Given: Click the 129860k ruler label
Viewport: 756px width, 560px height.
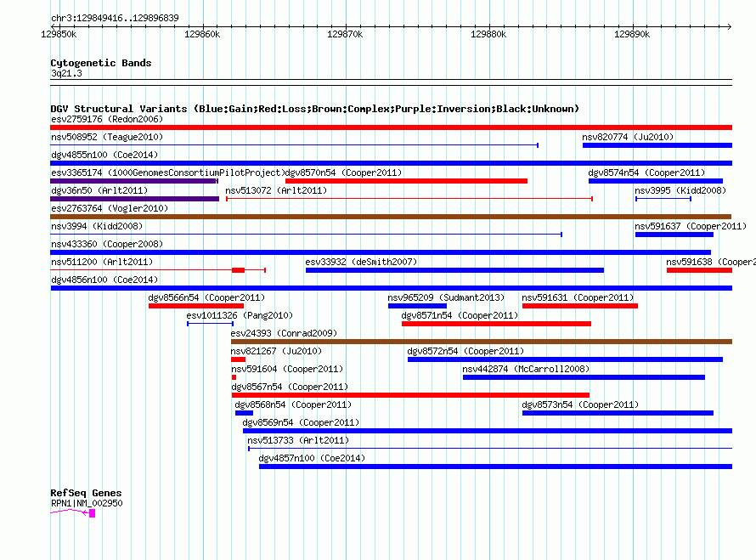Looking at the screenshot, I should click(202, 34).
